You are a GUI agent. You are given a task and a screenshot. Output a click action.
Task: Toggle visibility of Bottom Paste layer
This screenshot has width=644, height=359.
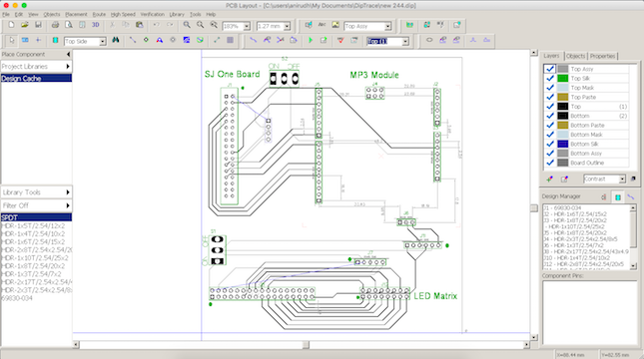[550, 125]
